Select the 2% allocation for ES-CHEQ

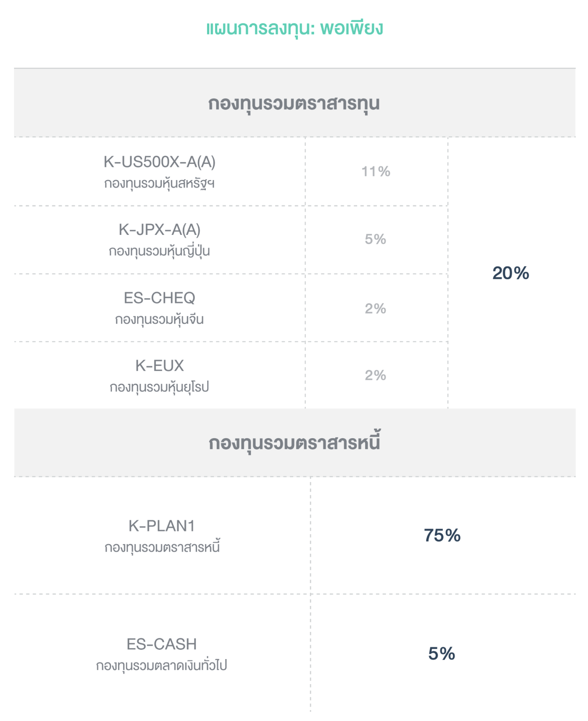point(376,309)
